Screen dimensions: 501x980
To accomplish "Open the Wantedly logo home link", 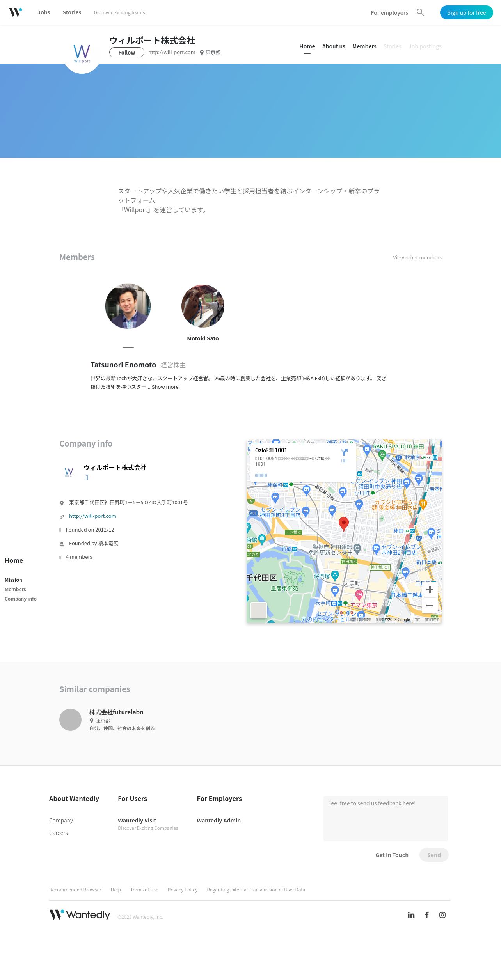I will (x=16, y=12).
